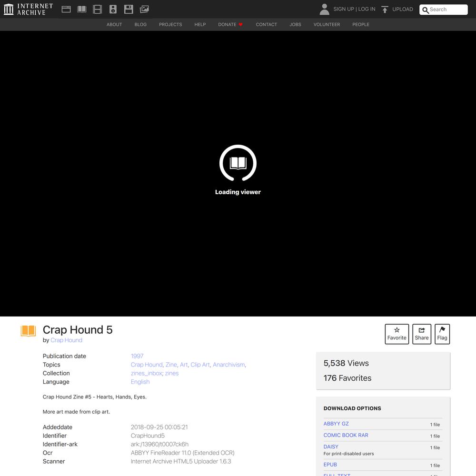
Task: Click the "Loading viewer" text
Action: click(238, 192)
